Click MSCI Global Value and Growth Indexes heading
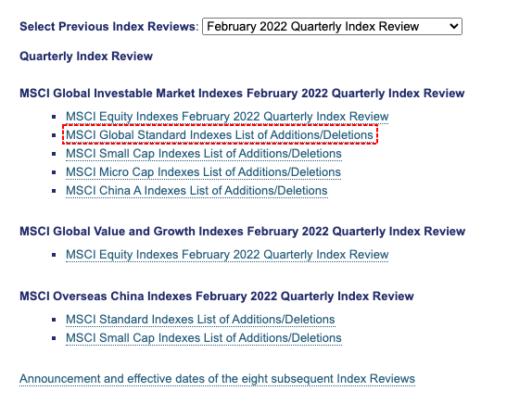Viewport: 532px width, 404px height. 242,232
